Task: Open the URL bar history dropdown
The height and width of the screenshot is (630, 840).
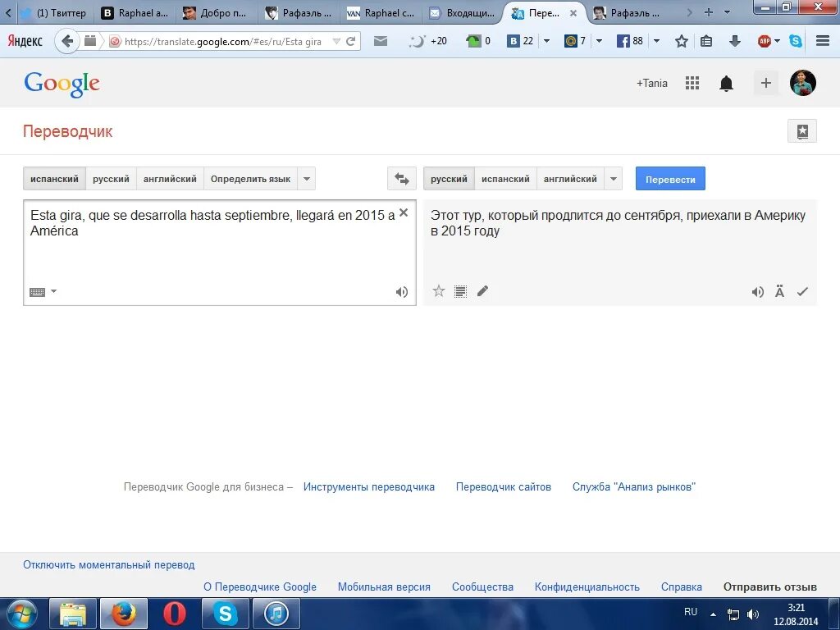Action: tap(336, 41)
